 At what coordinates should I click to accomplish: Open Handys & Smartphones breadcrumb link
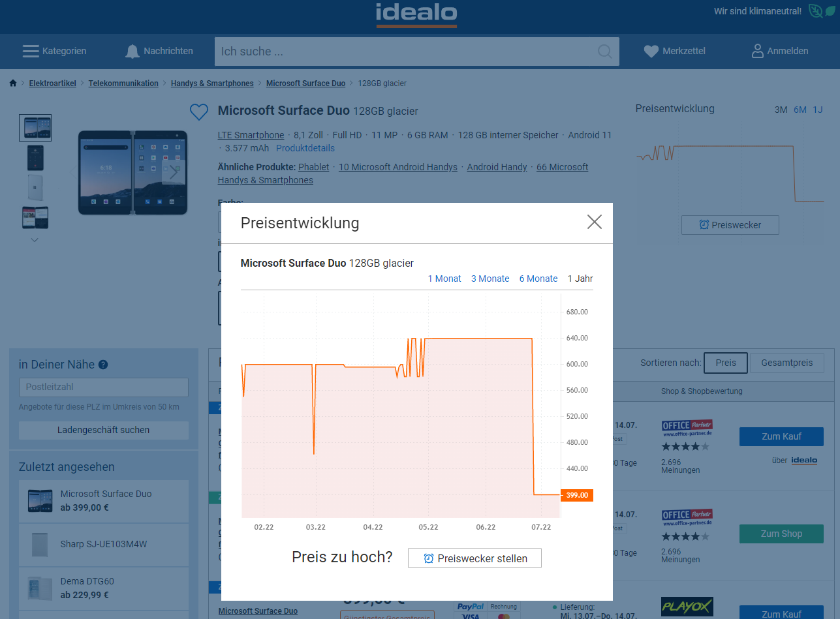click(212, 83)
